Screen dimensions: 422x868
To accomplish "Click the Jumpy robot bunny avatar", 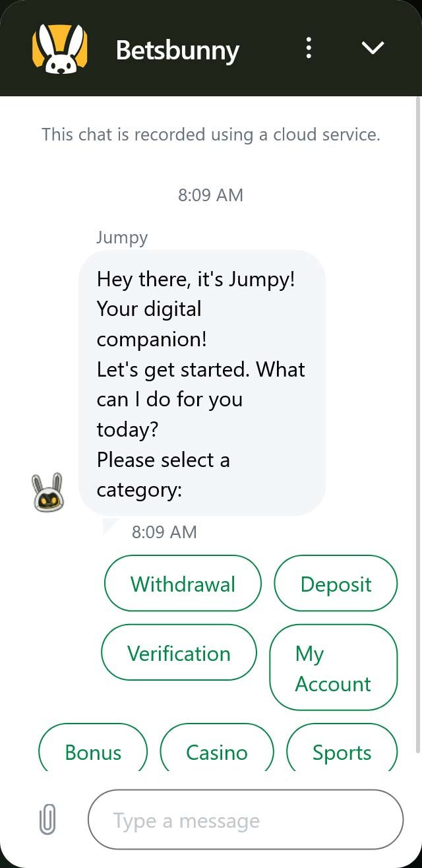I will (x=48, y=491).
